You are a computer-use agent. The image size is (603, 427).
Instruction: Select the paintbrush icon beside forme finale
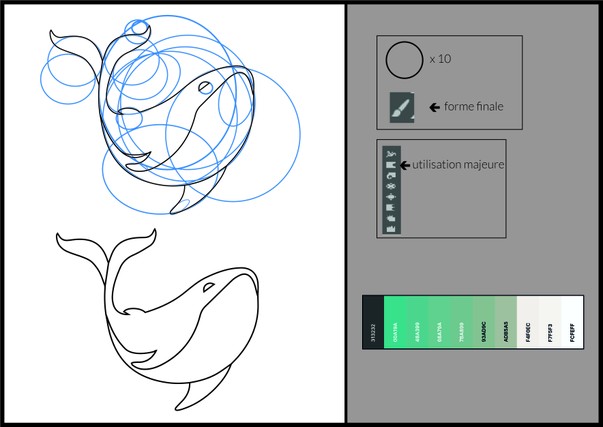click(x=402, y=108)
